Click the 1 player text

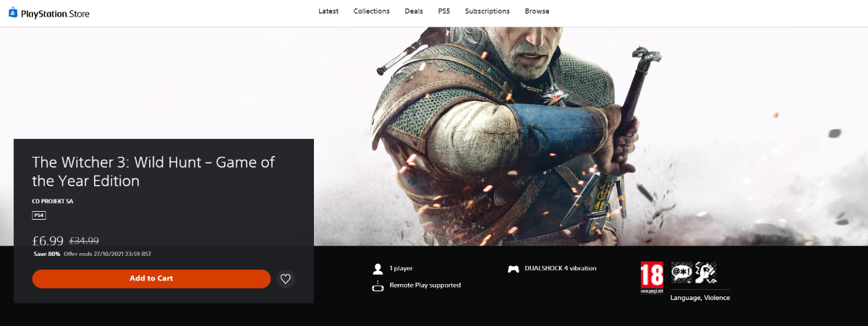coord(401,269)
